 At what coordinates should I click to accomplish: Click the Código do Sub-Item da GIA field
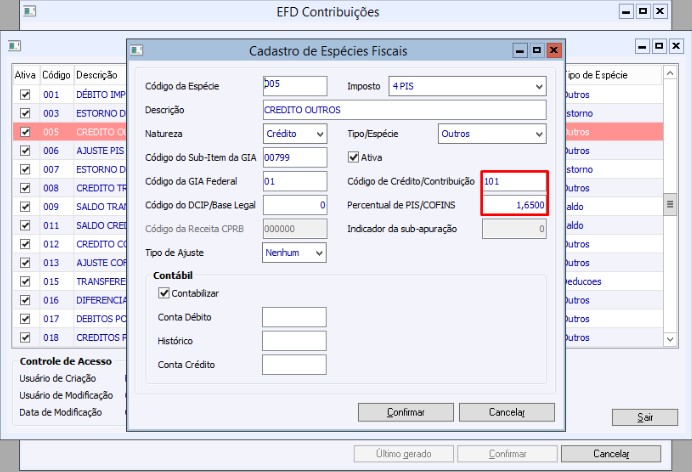point(295,157)
